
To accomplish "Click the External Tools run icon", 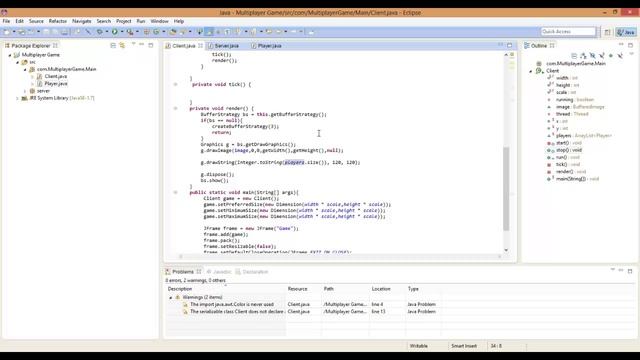I will 130,32.
